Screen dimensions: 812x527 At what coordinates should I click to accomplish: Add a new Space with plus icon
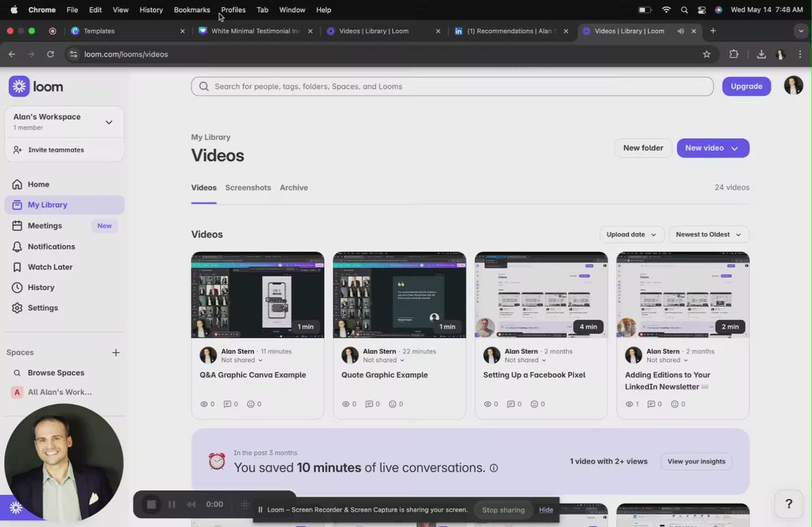(x=116, y=353)
